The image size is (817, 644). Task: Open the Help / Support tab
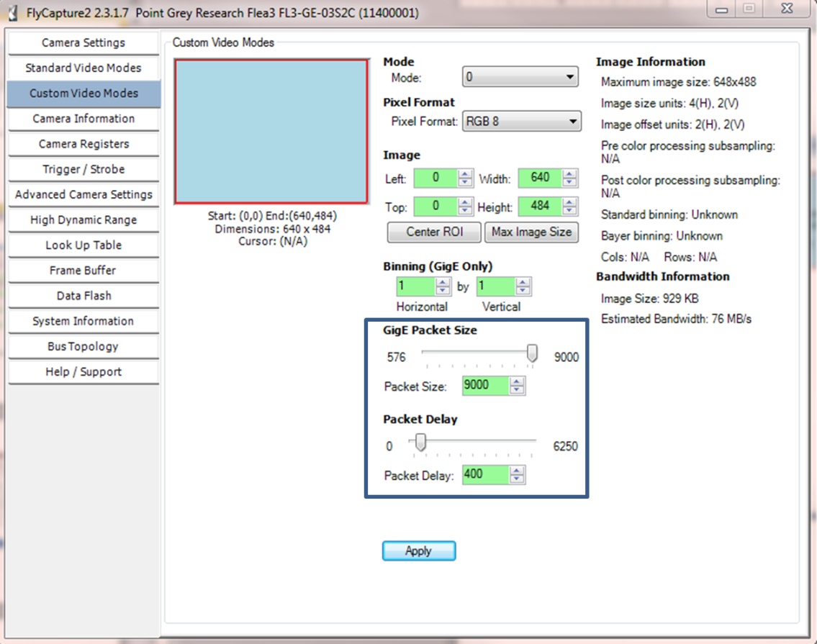pos(83,372)
